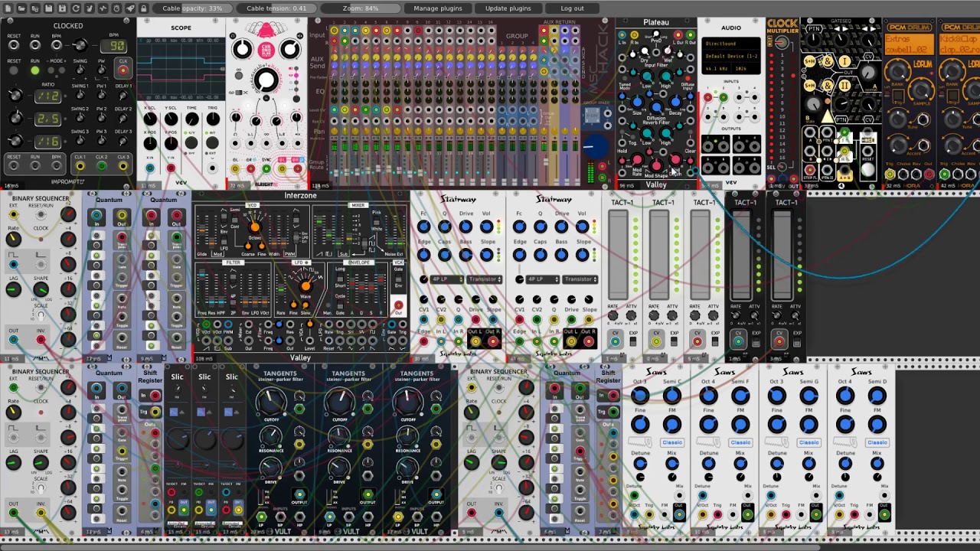Open the Classic dropdown on third Saws
Screen dimensions: 980x551
pos(808,442)
